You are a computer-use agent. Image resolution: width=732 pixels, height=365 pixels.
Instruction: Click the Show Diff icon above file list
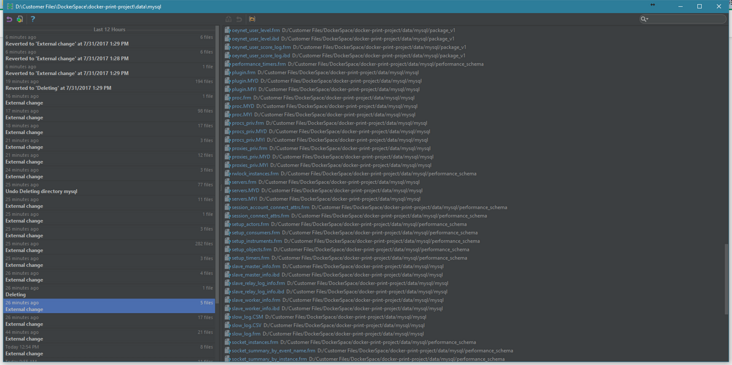228,19
